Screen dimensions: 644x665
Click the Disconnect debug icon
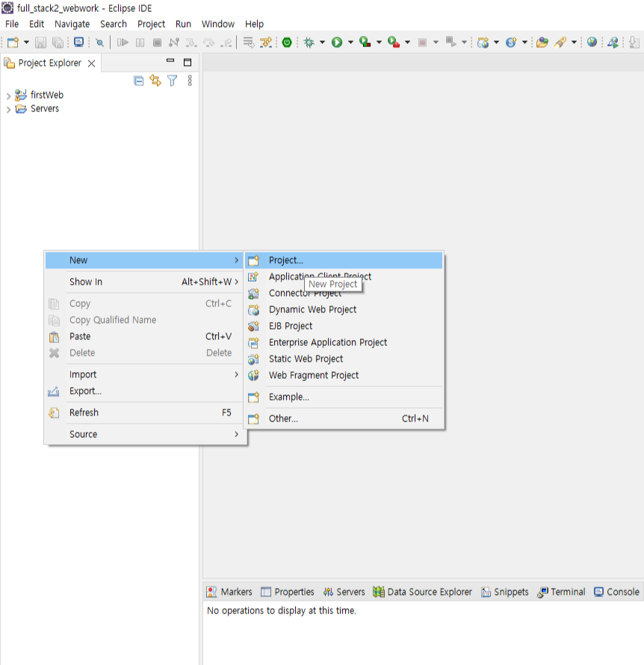[174, 42]
